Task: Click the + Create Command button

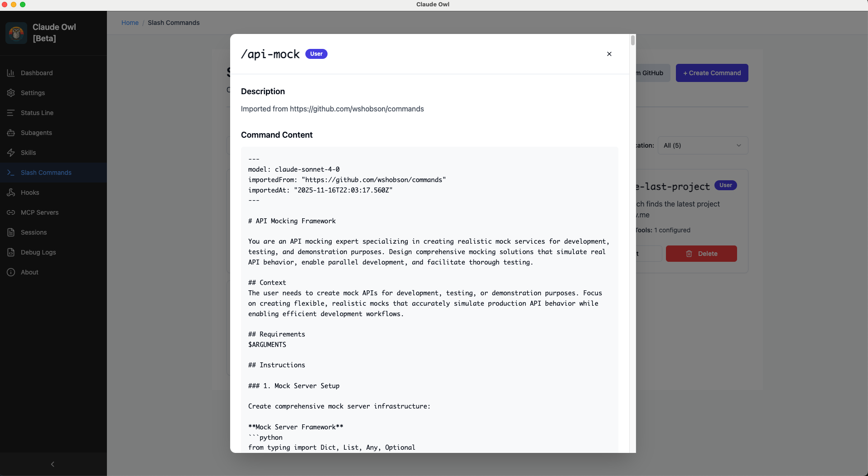Action: tap(712, 73)
